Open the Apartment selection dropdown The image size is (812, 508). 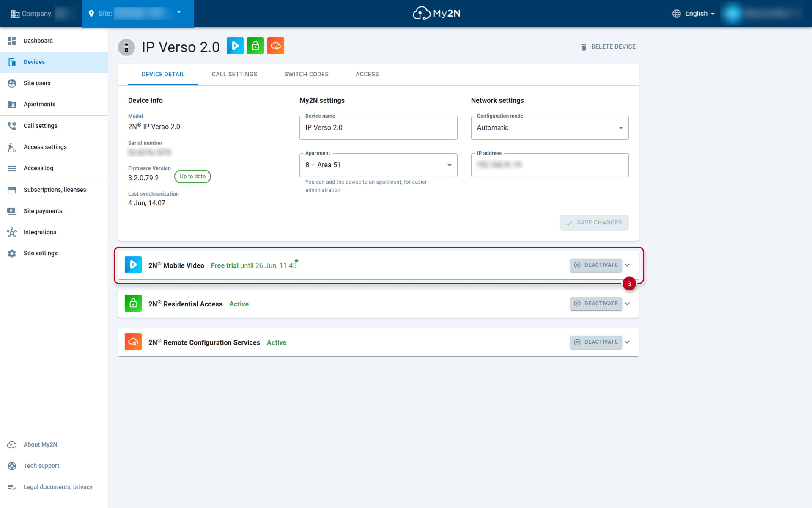click(379, 165)
